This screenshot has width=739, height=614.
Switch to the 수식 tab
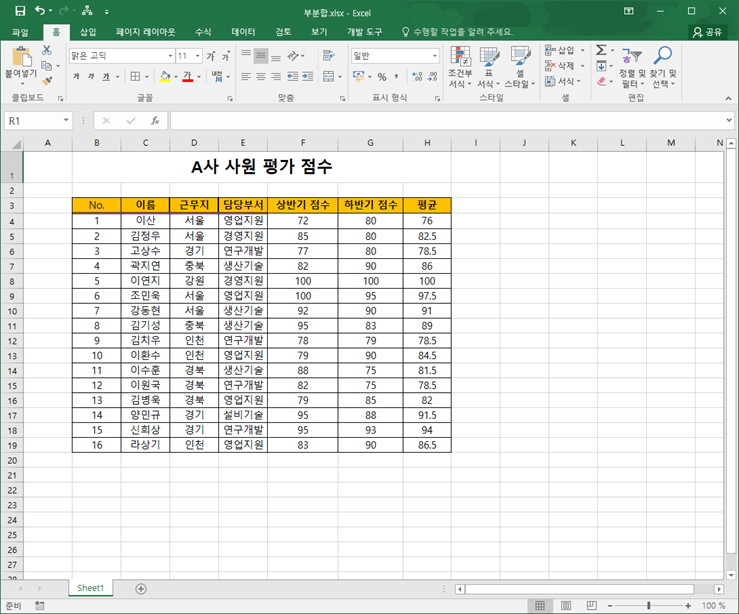click(203, 32)
